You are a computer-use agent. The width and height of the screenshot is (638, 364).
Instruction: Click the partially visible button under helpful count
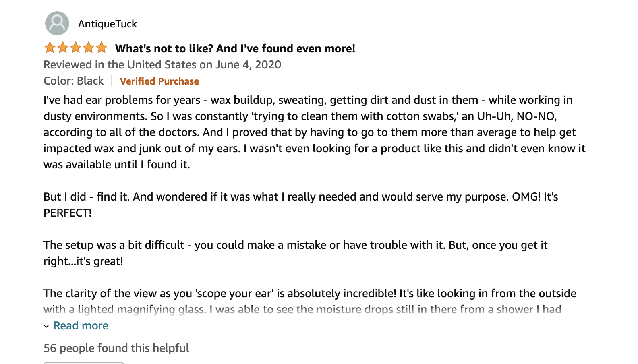tap(83, 363)
